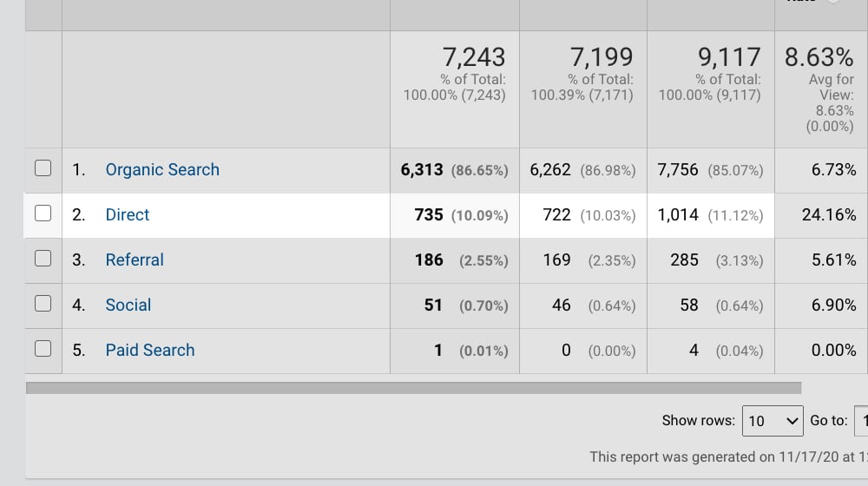This screenshot has height=486, width=868.
Task: Click the 6,313 value for Organic Search
Action: tap(422, 170)
